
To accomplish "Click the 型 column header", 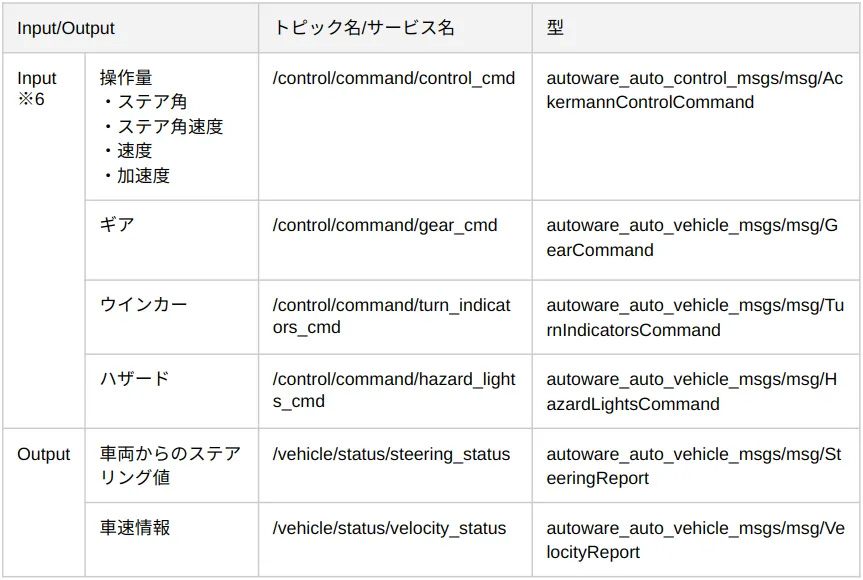I will tap(696, 28).
